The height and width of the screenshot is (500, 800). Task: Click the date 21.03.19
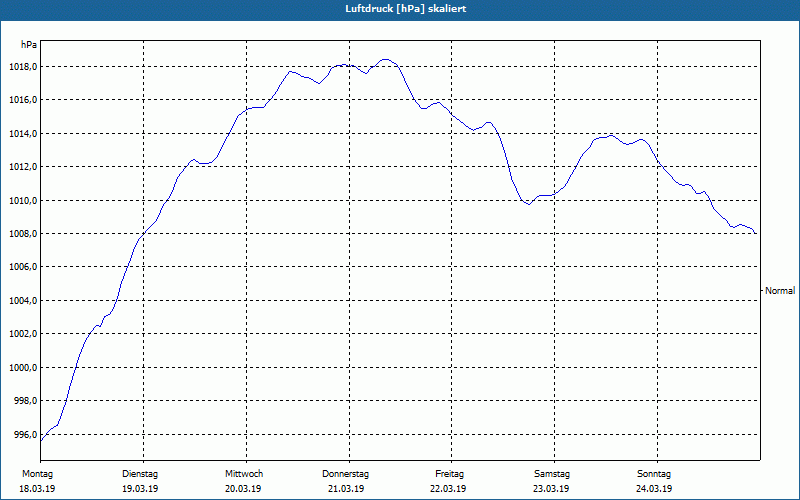(346, 489)
